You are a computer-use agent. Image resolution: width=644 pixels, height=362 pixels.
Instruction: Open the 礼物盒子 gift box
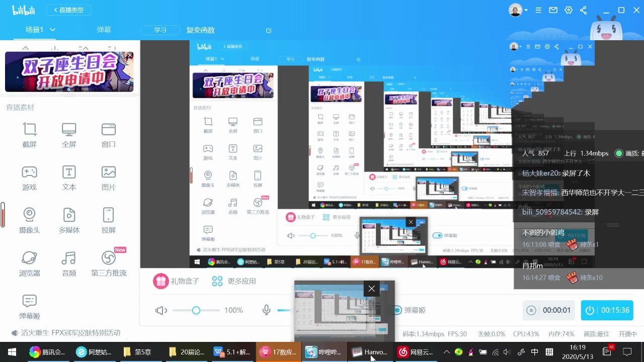[x=177, y=281]
